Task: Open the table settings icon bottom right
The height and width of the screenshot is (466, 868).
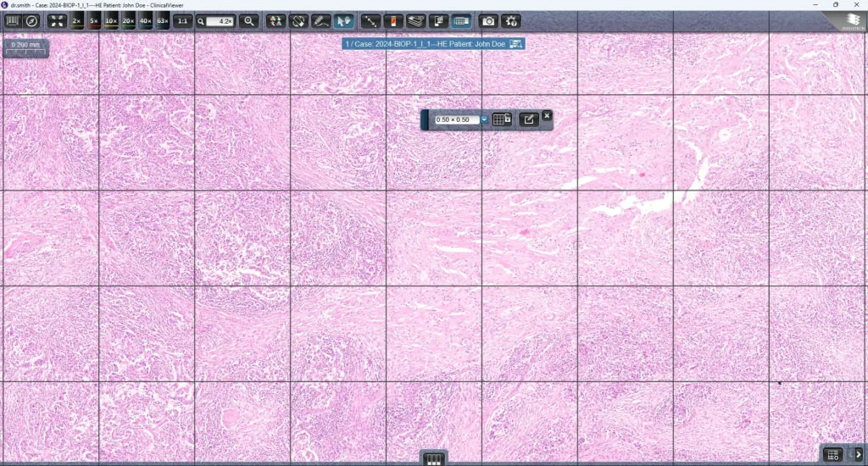Action: 833,455
